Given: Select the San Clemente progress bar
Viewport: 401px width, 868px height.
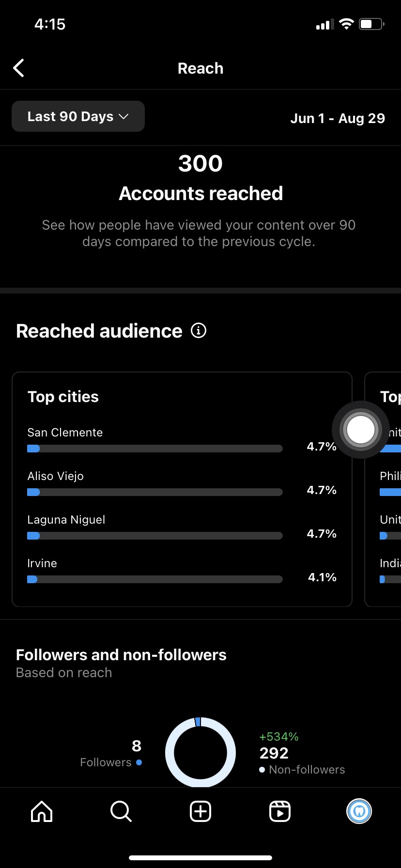Looking at the screenshot, I should click(x=155, y=449).
